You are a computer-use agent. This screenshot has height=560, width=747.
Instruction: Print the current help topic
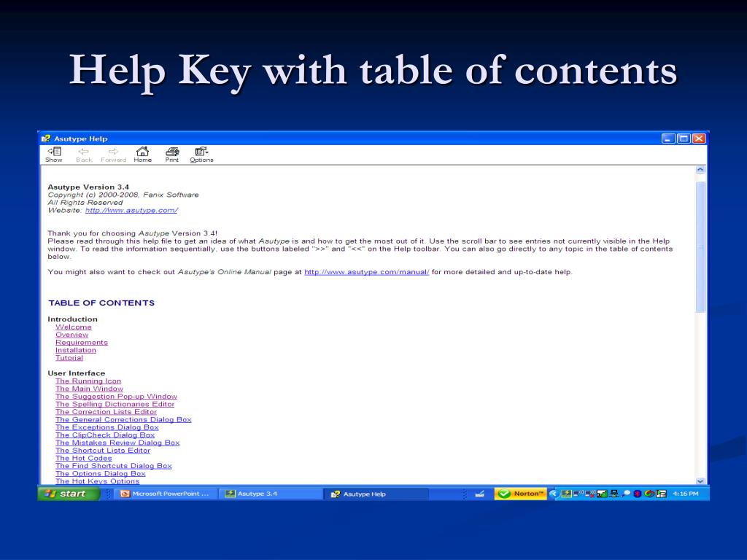click(172, 155)
